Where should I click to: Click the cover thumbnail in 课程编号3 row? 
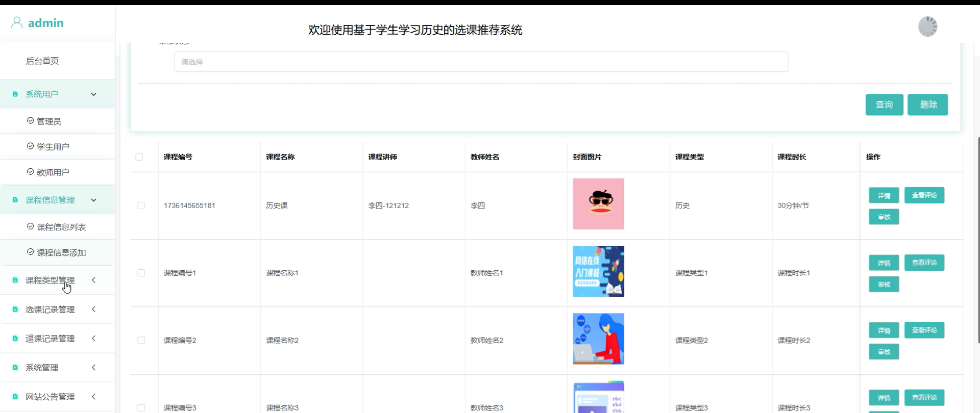pos(598,397)
